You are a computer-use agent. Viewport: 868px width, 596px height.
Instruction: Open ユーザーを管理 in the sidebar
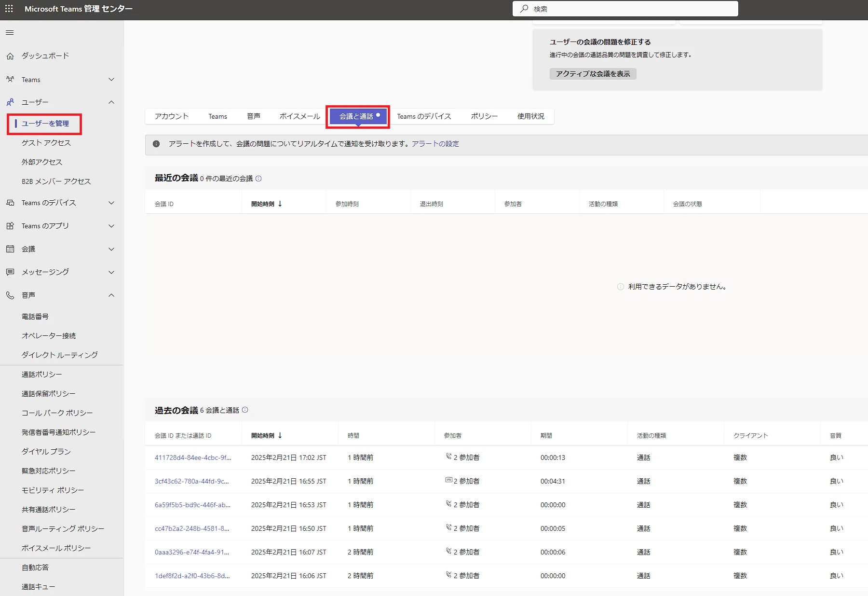45,124
